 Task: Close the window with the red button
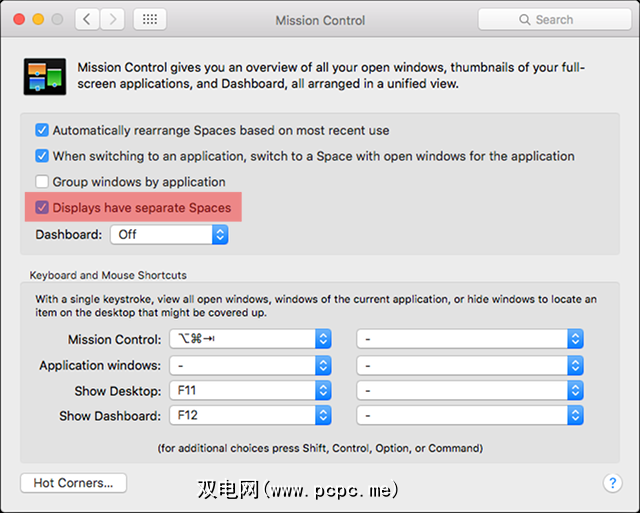[19, 19]
